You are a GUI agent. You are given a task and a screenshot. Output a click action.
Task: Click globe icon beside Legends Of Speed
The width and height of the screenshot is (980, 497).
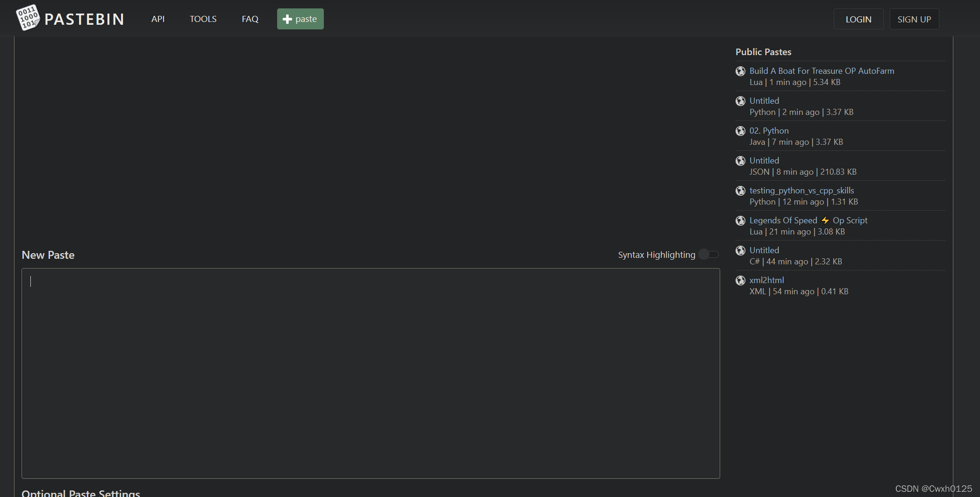(x=740, y=220)
